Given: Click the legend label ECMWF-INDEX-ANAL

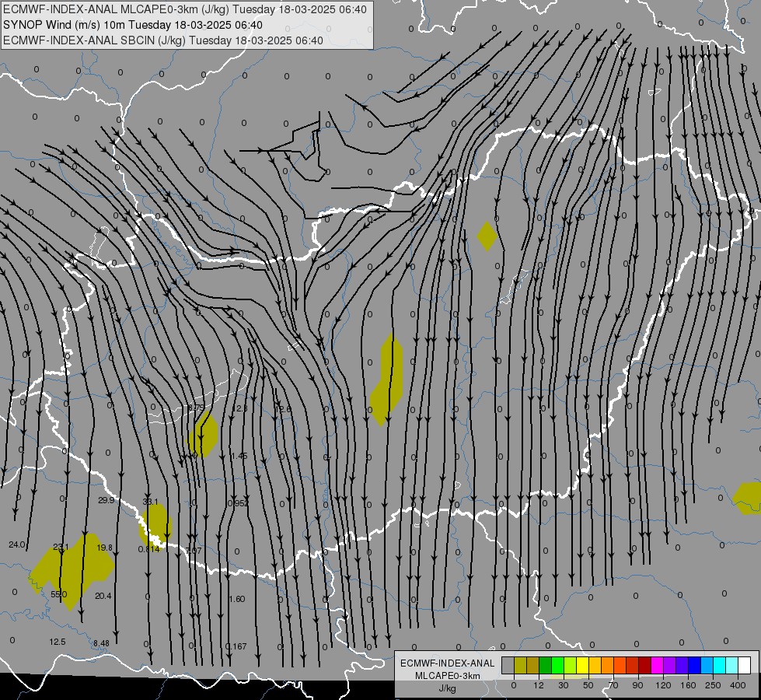Looking at the screenshot, I should (447, 663).
